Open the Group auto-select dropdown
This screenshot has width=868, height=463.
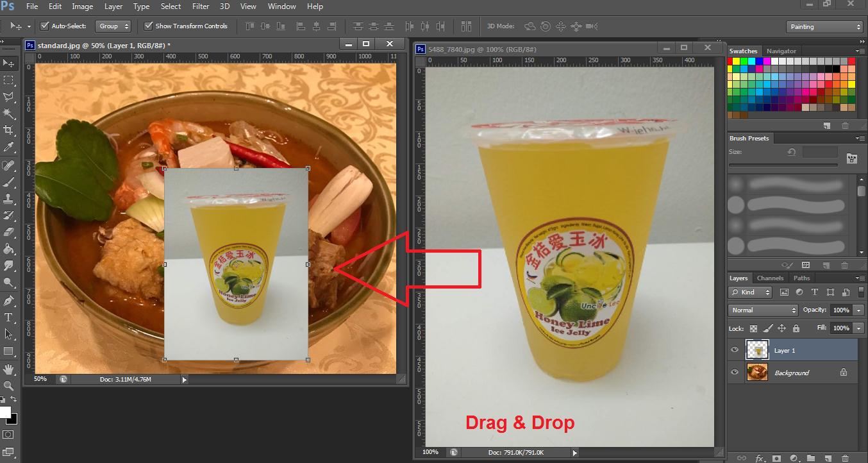(x=113, y=26)
